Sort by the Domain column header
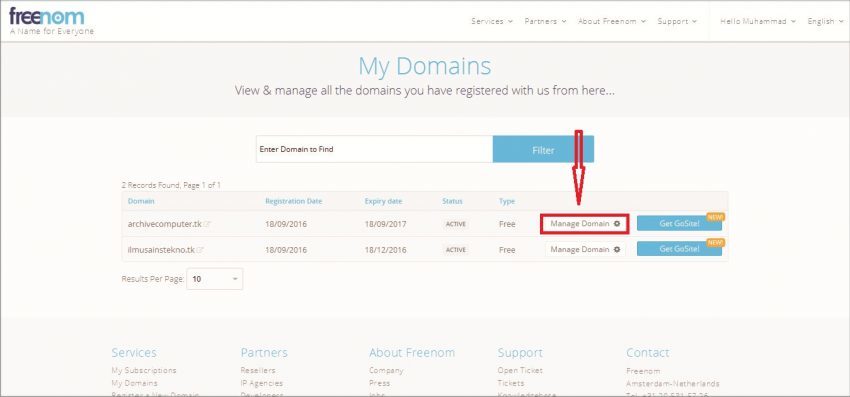This screenshot has width=850, height=397. click(x=141, y=201)
